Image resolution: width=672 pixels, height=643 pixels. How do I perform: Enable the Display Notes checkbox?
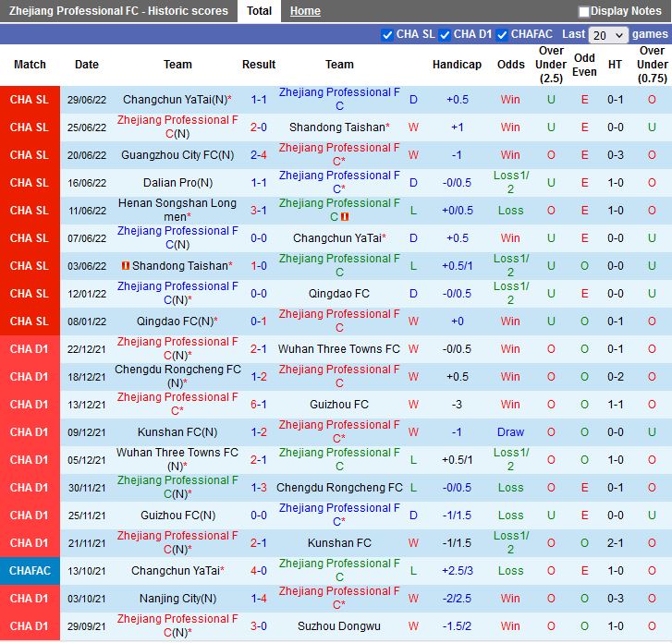point(584,12)
